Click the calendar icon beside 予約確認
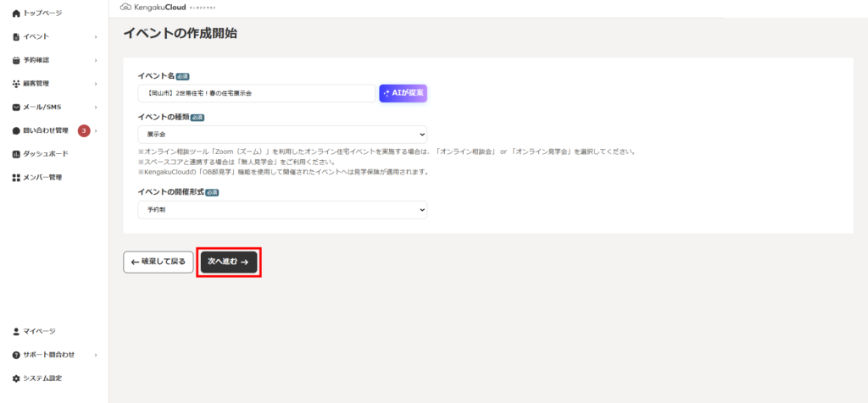Screen dimensions: 868x403 [x=16, y=61]
